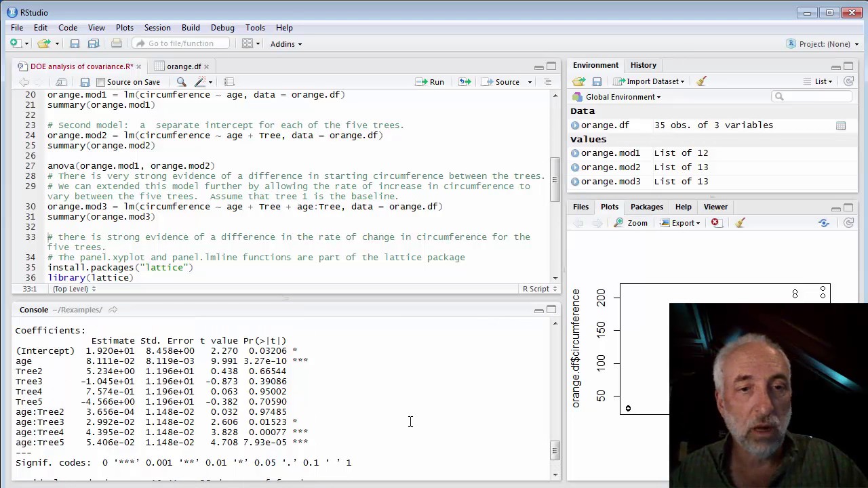Viewport: 868px width, 488px height.
Task: Click the plot Zoom button
Action: (631, 222)
